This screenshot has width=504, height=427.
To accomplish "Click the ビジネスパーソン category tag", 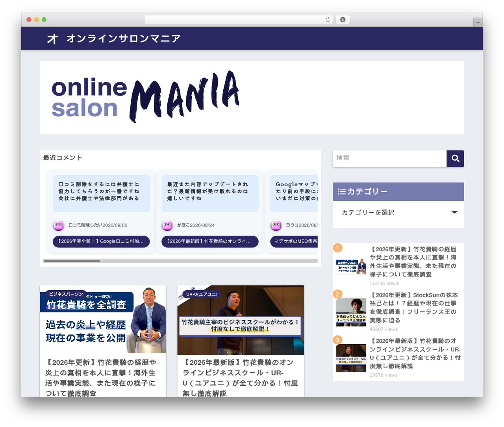I will click(66, 294).
